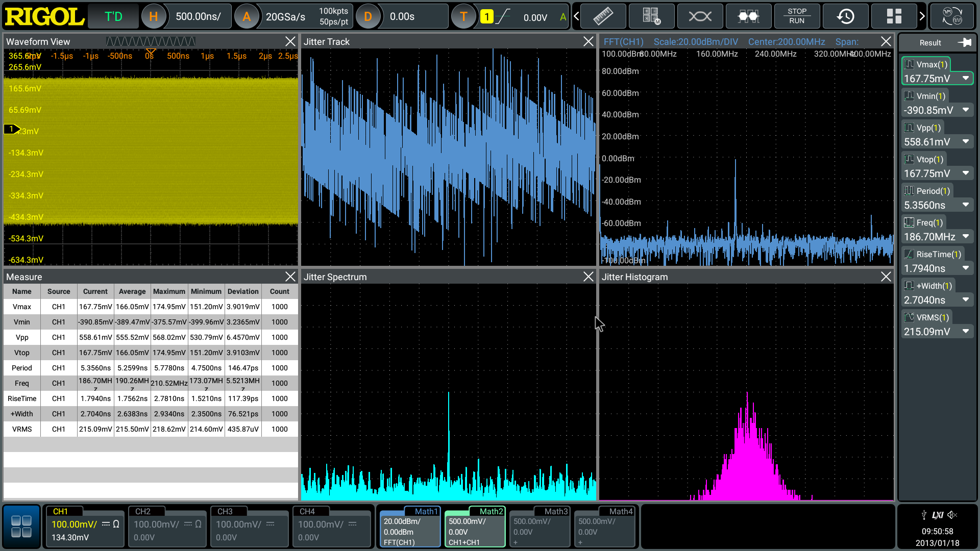
Task: Select the Math2 CH1+CH1 tab
Action: [475, 528]
